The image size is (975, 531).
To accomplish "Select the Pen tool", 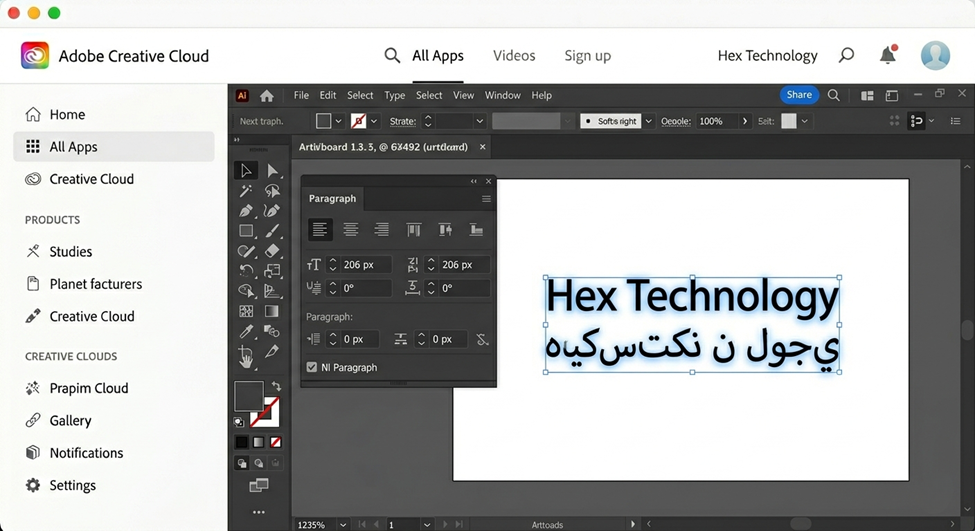I will tap(246, 211).
